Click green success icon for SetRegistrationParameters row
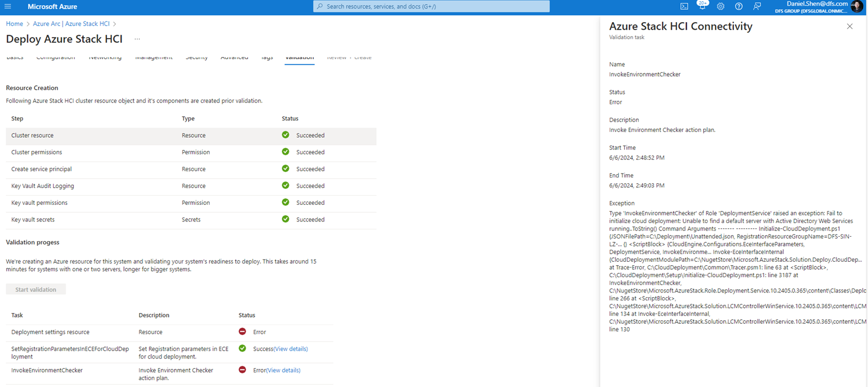Screen dimensions: 868x387 tap(242, 348)
